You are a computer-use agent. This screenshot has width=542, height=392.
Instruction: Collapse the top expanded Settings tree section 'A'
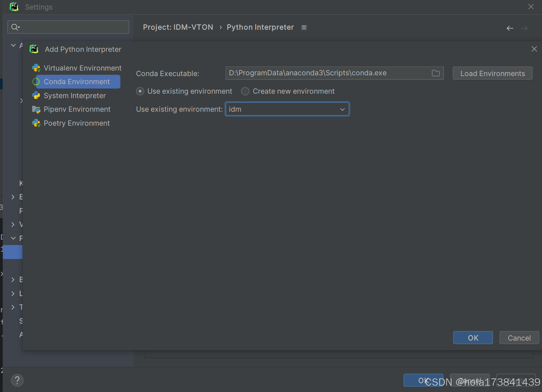point(13,45)
